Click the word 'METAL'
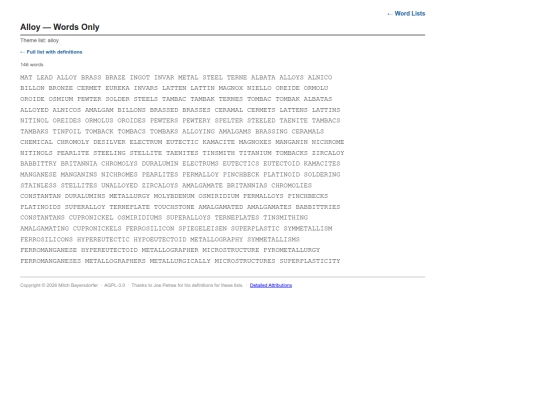 [188, 77]
